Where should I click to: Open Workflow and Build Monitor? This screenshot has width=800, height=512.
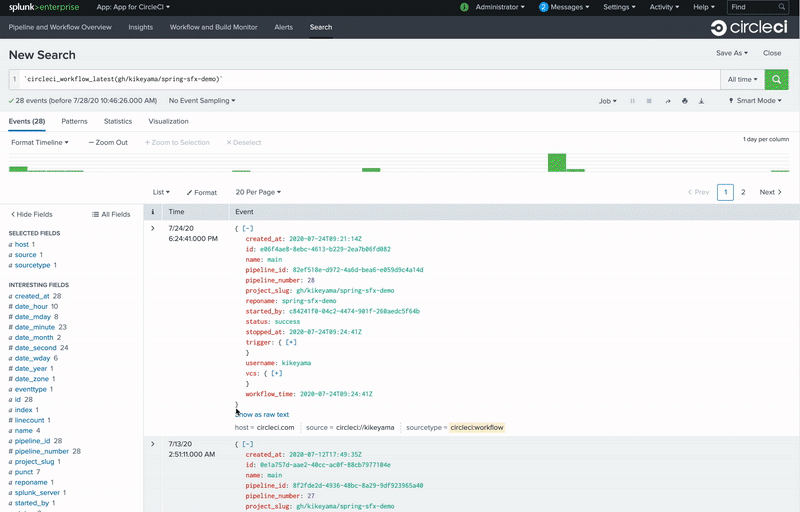(x=213, y=28)
